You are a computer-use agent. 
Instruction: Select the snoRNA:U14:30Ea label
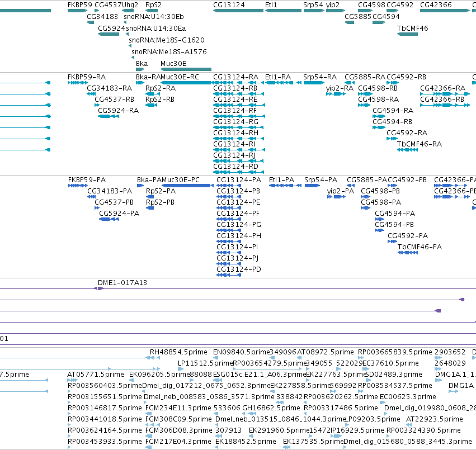[x=155, y=29]
